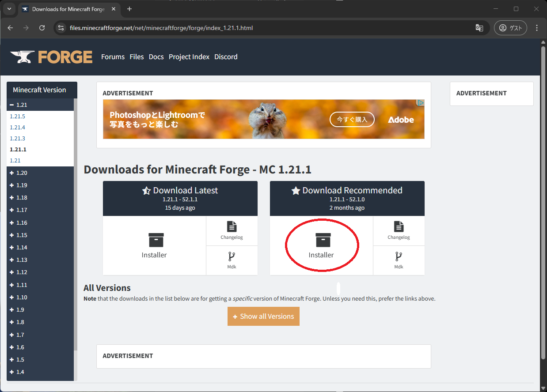Click the guest profile button
The width and height of the screenshot is (547, 392).
511,28
